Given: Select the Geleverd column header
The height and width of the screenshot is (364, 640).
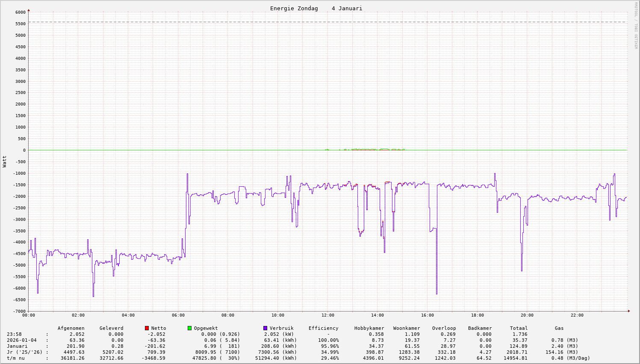Looking at the screenshot, I should click(x=111, y=328).
